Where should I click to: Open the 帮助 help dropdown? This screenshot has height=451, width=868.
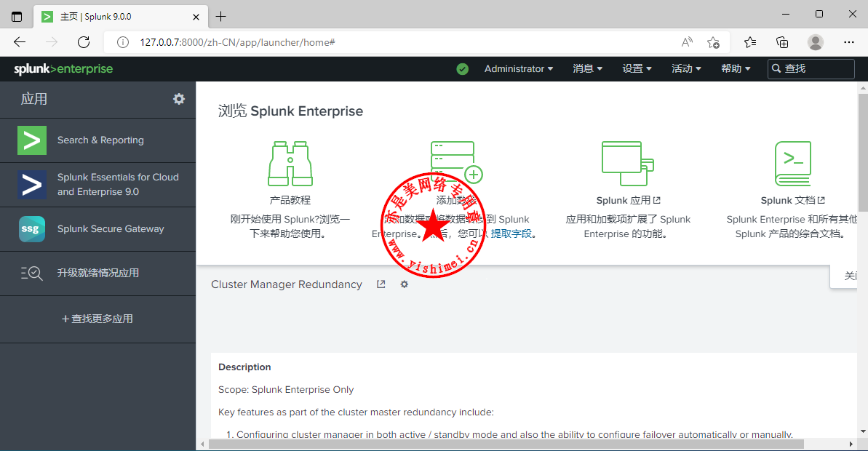click(736, 68)
